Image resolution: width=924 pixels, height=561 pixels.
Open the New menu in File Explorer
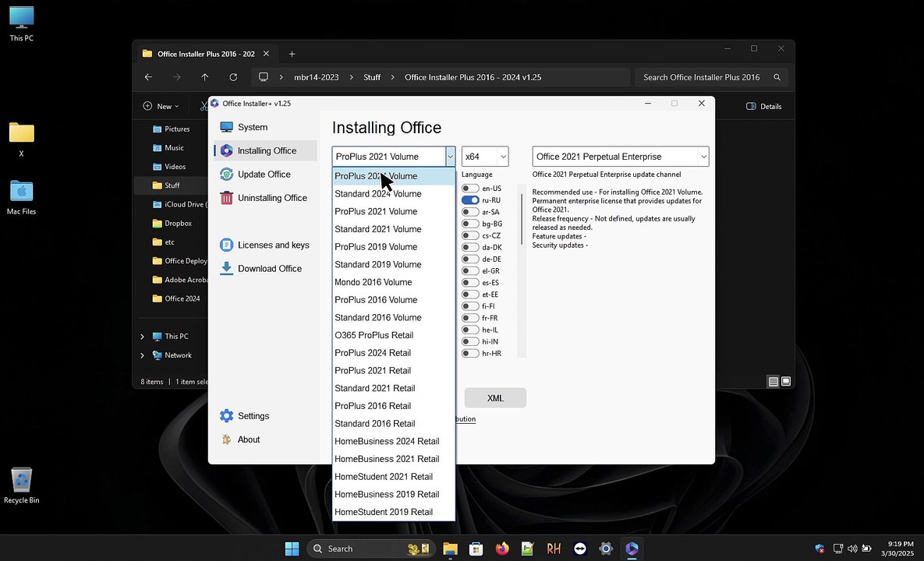coord(161,107)
